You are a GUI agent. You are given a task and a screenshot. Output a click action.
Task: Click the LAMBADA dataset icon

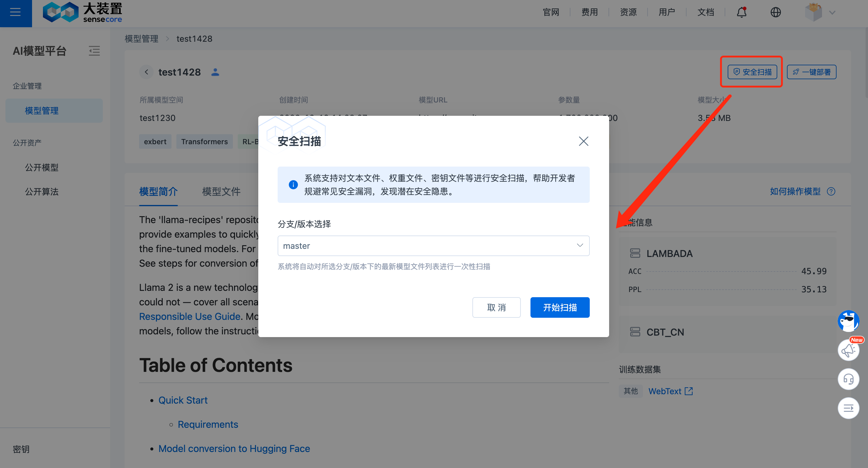click(635, 253)
